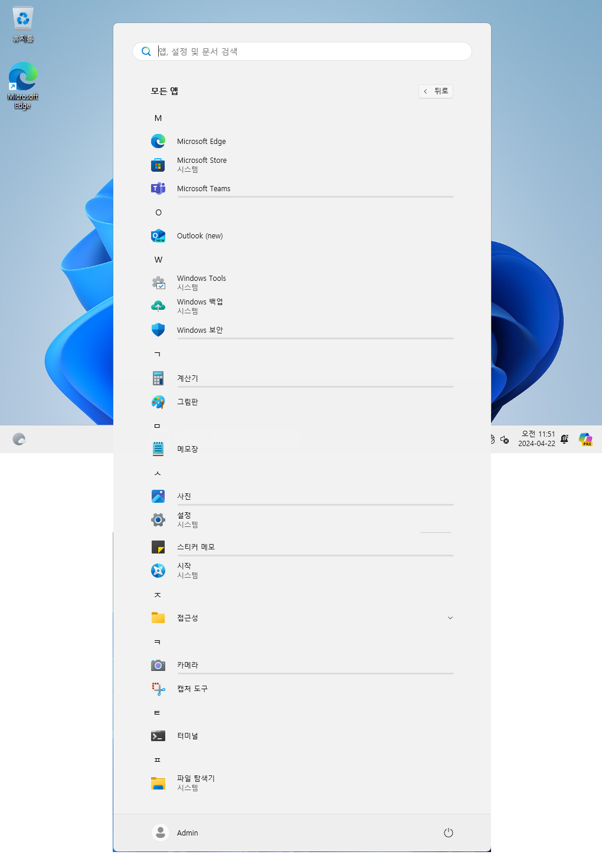Click the Admin account name
Screen dimensions: 602x868
[x=188, y=833]
